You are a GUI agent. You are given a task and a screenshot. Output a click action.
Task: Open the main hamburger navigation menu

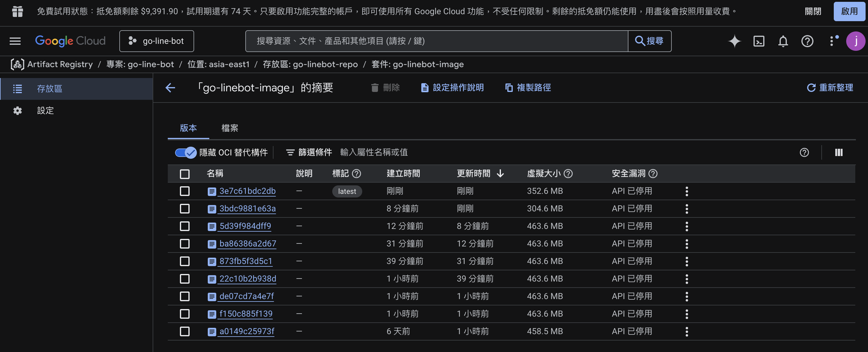tap(15, 41)
